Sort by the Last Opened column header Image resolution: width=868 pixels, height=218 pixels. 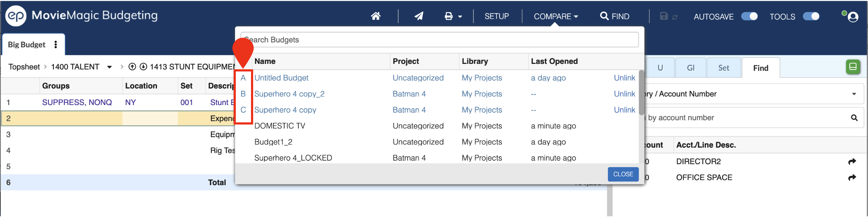(554, 61)
